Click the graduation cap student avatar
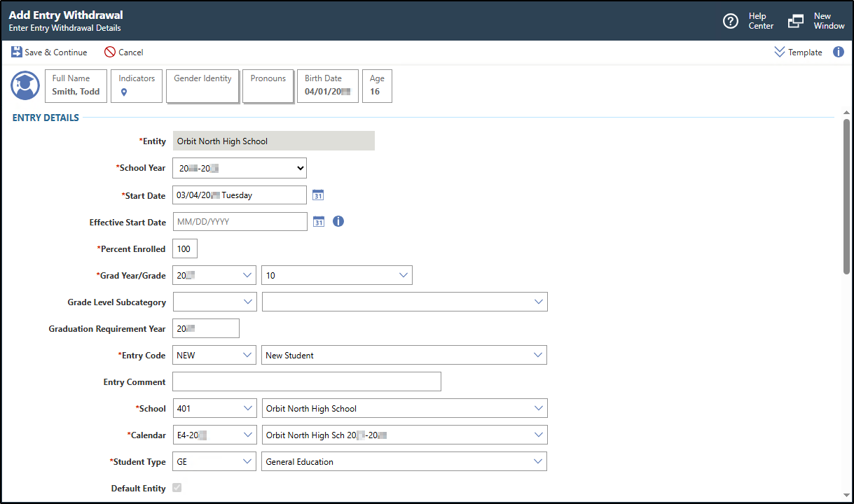854x504 pixels. (25, 85)
